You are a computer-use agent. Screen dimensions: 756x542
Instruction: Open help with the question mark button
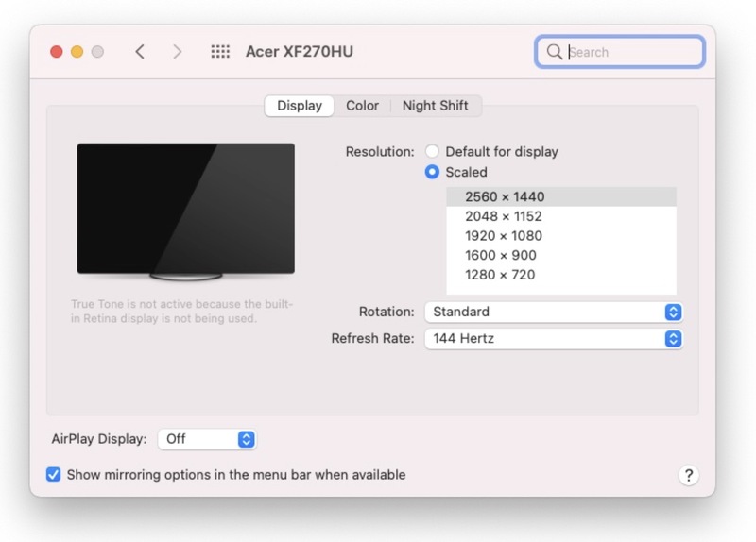689,475
